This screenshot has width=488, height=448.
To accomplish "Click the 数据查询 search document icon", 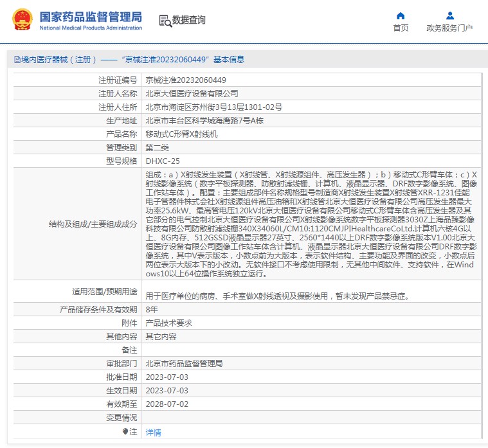I will (165, 21).
